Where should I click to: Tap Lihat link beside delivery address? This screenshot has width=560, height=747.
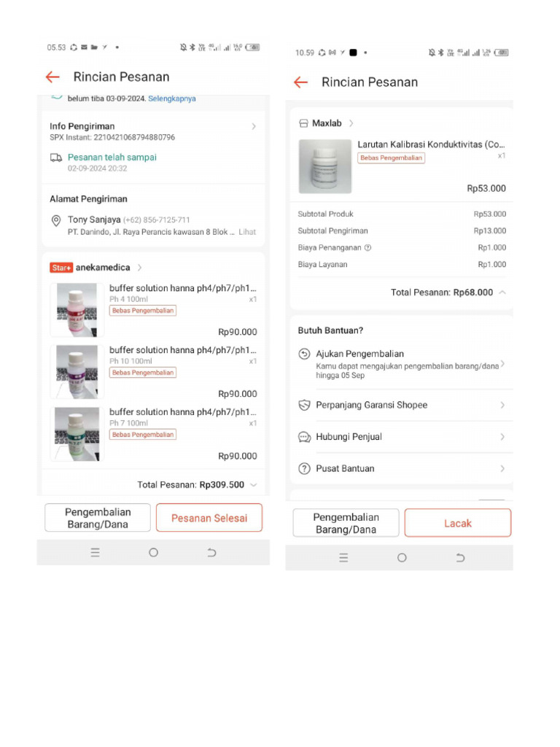(x=247, y=232)
